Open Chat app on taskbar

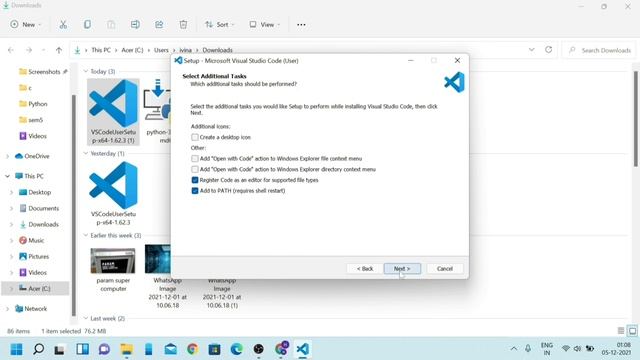(104, 349)
